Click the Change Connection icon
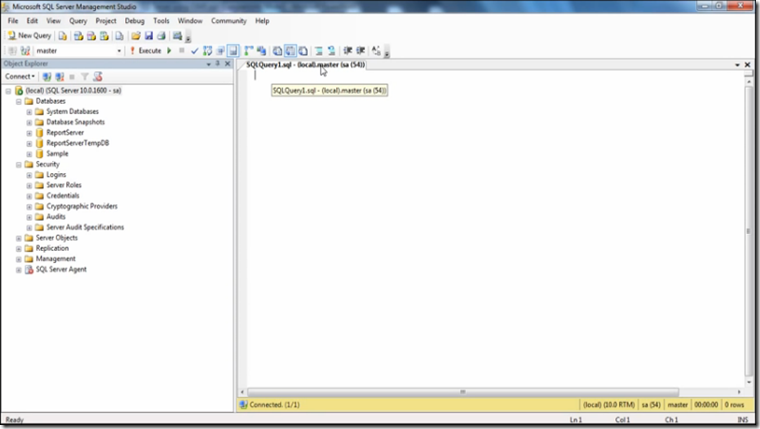The height and width of the screenshot is (429, 760). [x=25, y=50]
